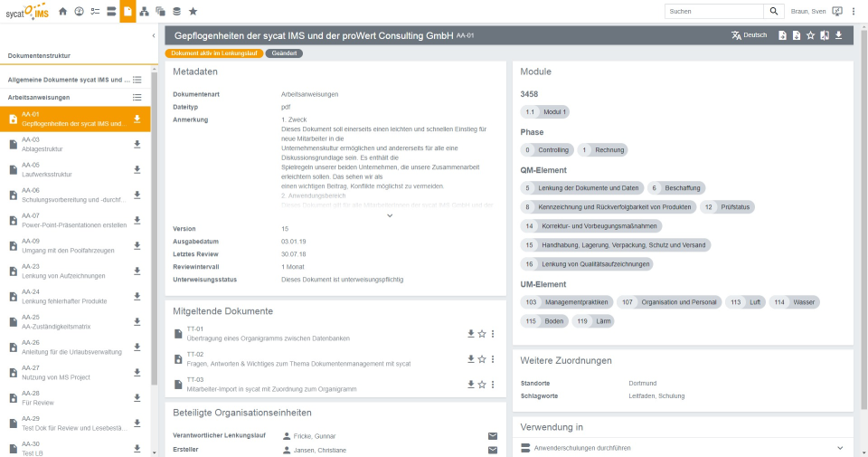The width and height of the screenshot is (868, 457).
Task: Favorite the TT-01 document star
Action: pos(482,333)
